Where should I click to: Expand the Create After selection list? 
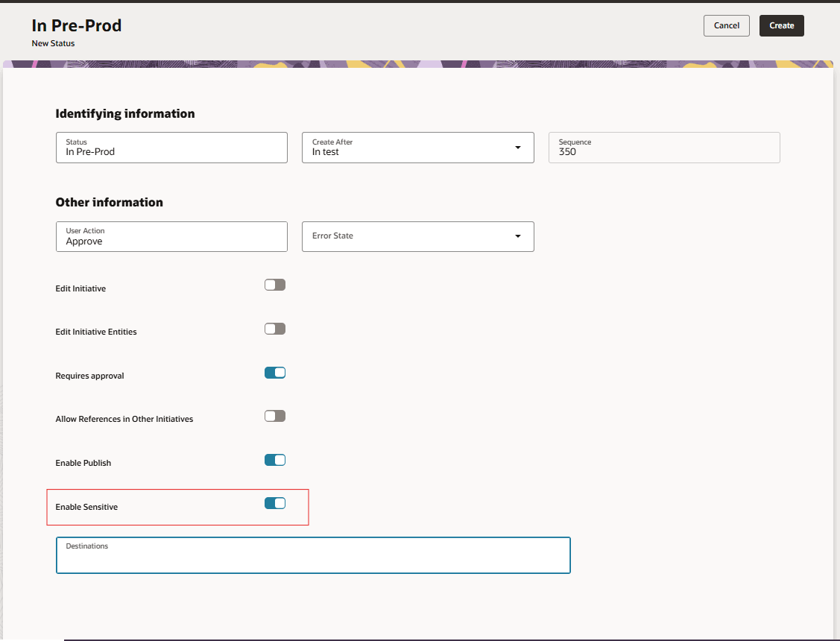[x=517, y=148]
